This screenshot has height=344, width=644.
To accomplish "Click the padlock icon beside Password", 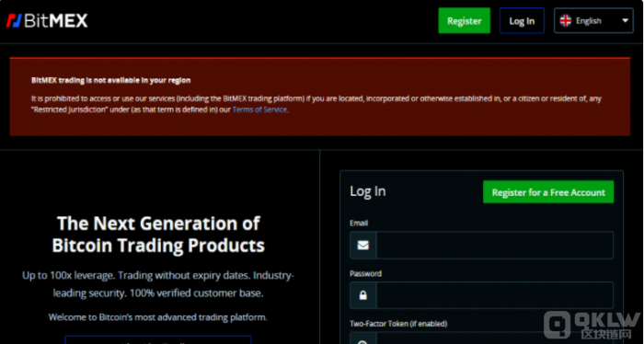I will point(363,295).
